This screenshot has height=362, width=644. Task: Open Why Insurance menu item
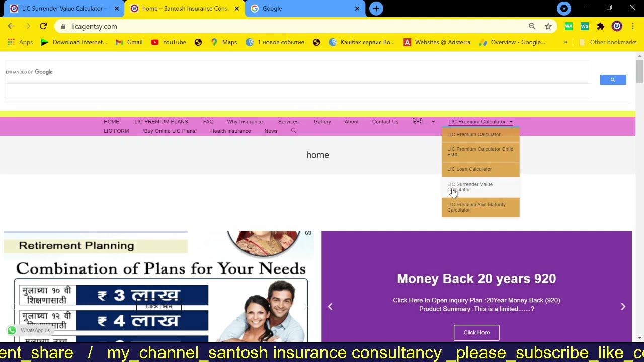[x=245, y=122]
